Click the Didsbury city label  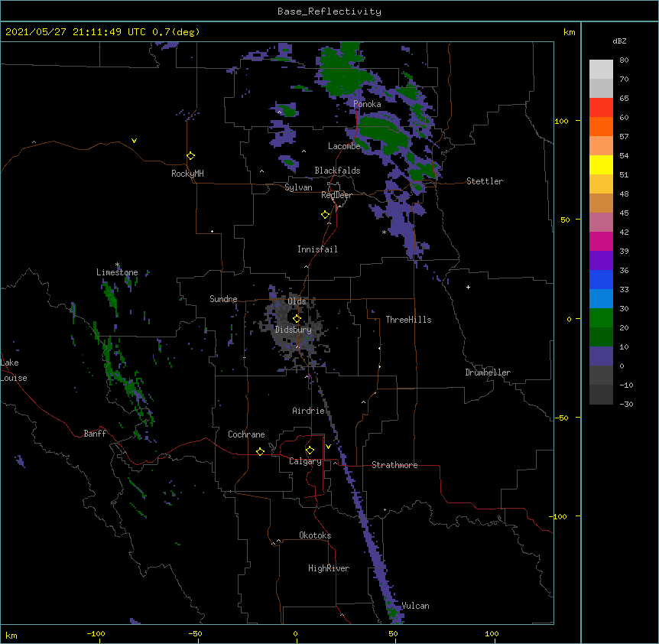coord(294,330)
